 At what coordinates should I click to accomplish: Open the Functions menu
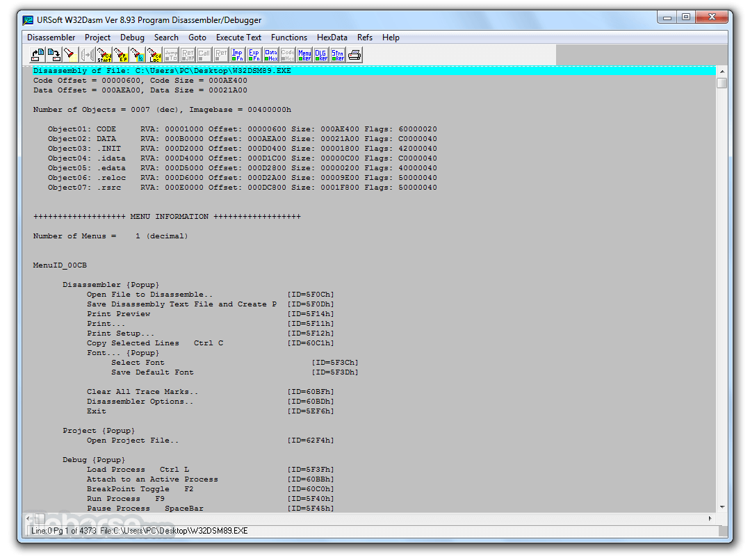click(x=289, y=38)
